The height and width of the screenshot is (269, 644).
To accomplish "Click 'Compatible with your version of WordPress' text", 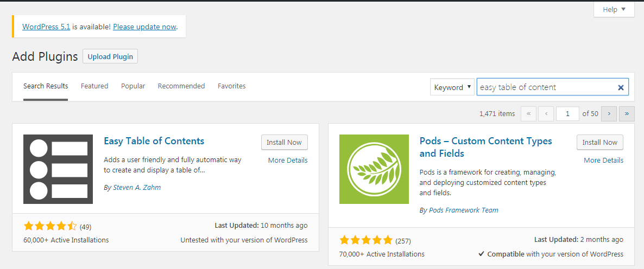I will 551,254.
